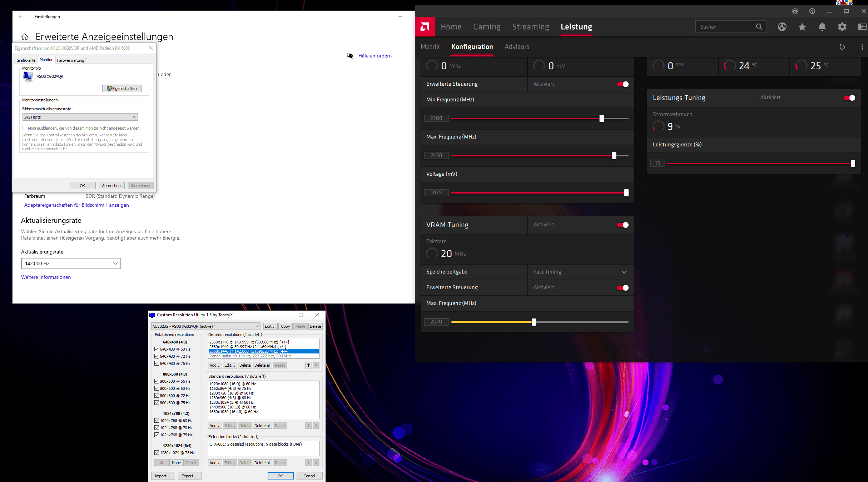This screenshot has height=482, width=868.
Task: Uncheck 640x480 @ 60 Hz checkbox
Action: point(157,349)
